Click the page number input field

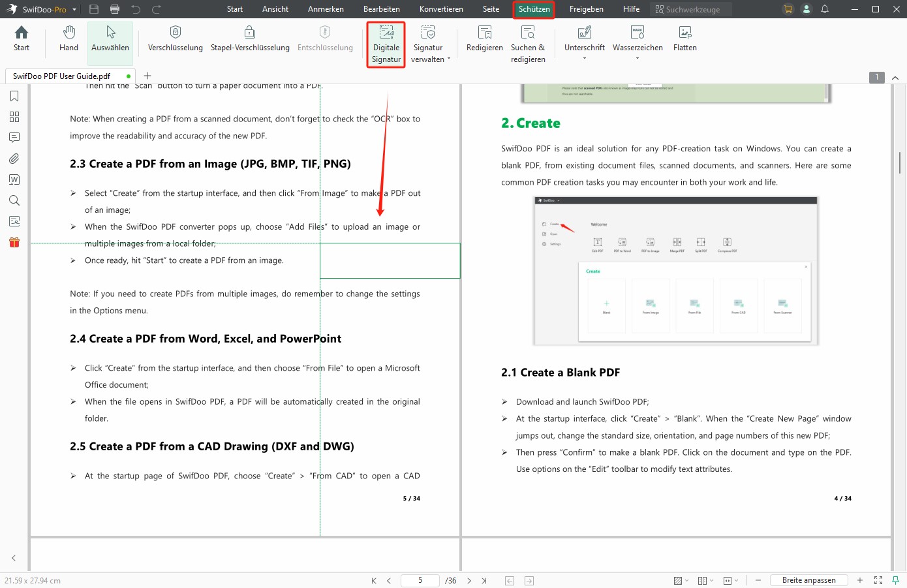click(420, 580)
